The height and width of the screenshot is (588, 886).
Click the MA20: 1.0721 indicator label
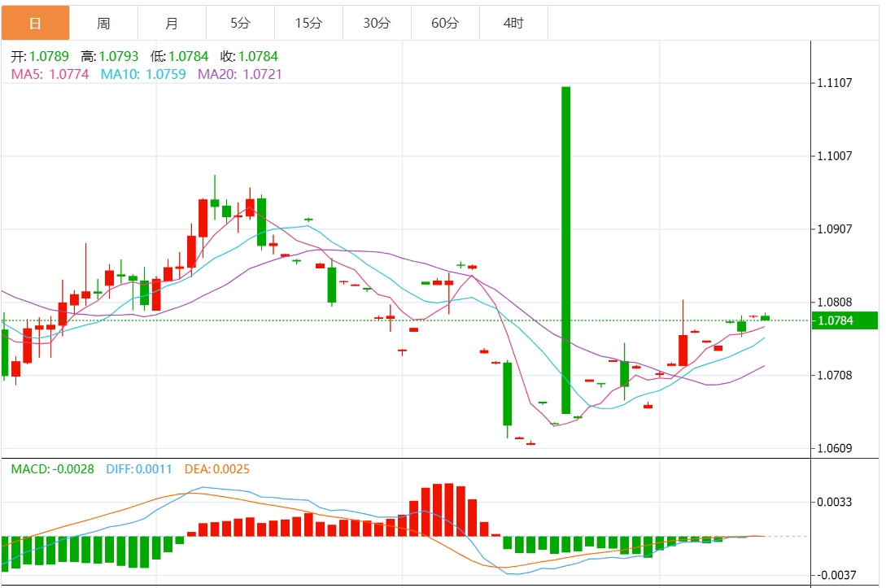[239, 74]
